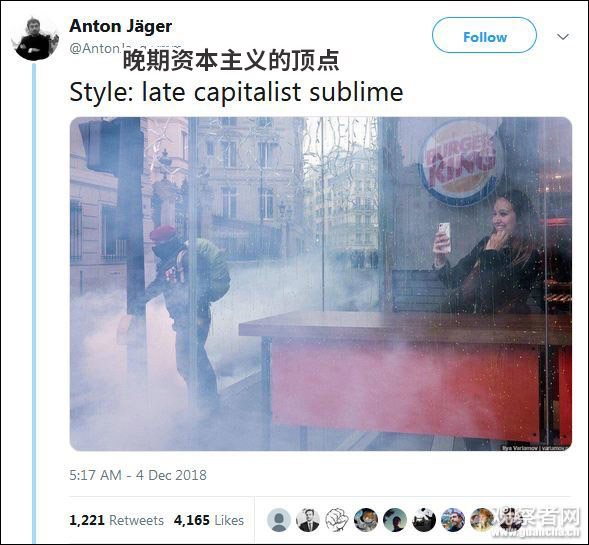This screenshot has width=589, height=545.
Task: Click the liker avatar left of bearded man
Action: [x=424, y=520]
